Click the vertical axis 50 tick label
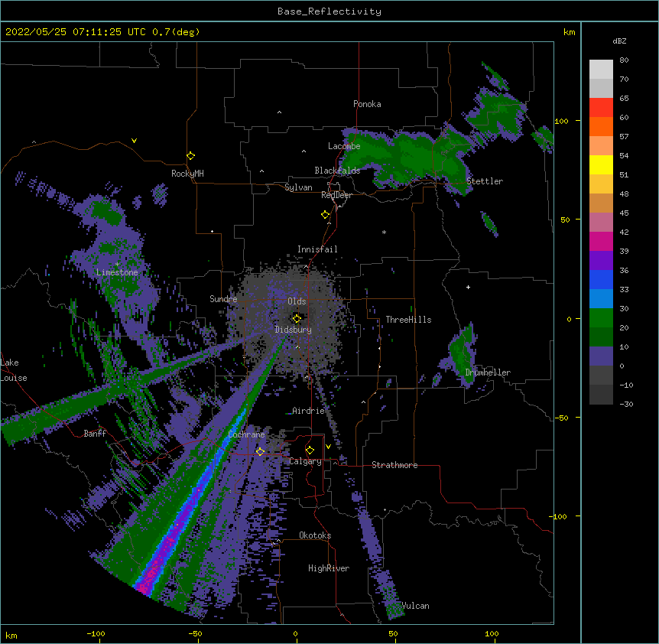 565,220
